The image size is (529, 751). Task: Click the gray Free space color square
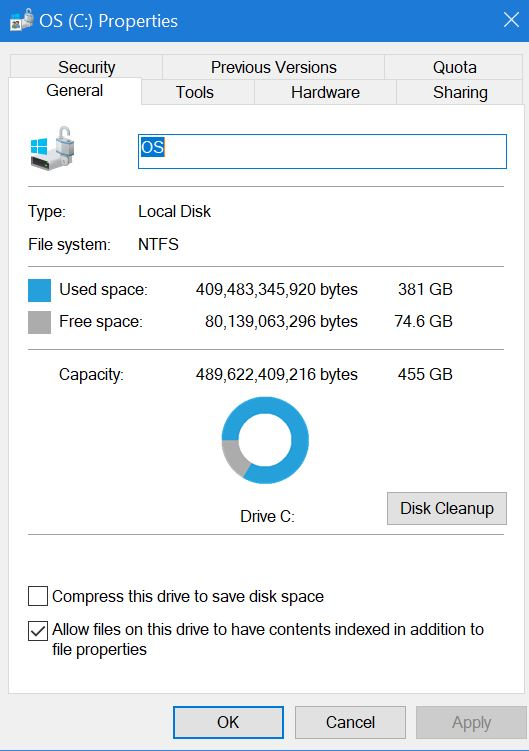click(x=39, y=322)
